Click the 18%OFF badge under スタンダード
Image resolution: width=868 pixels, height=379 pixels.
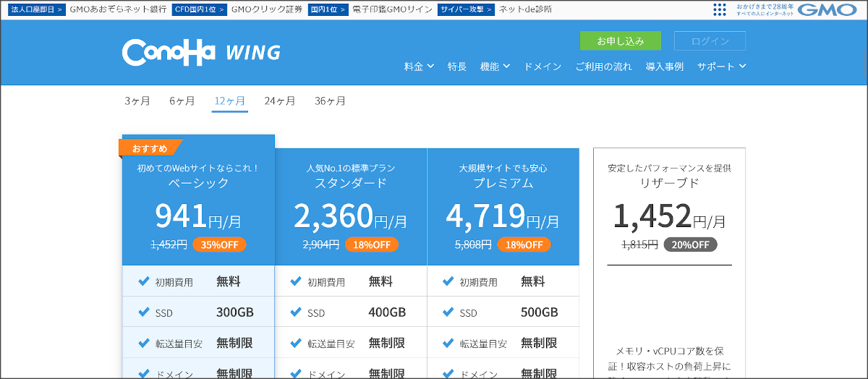coord(372,244)
